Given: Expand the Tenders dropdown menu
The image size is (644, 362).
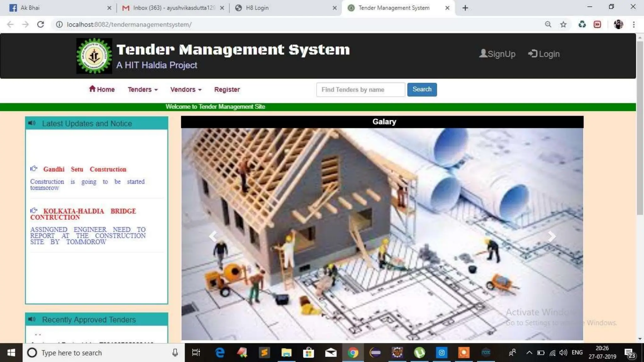Looking at the screenshot, I should (142, 90).
